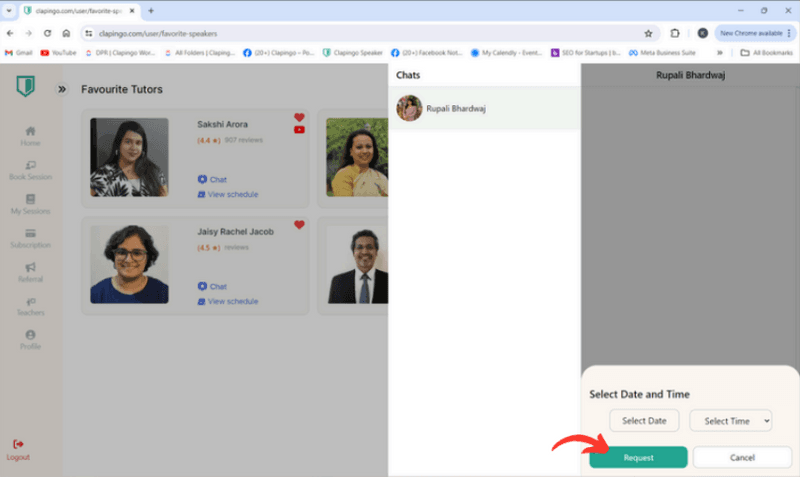Click the Logout icon

[18, 444]
